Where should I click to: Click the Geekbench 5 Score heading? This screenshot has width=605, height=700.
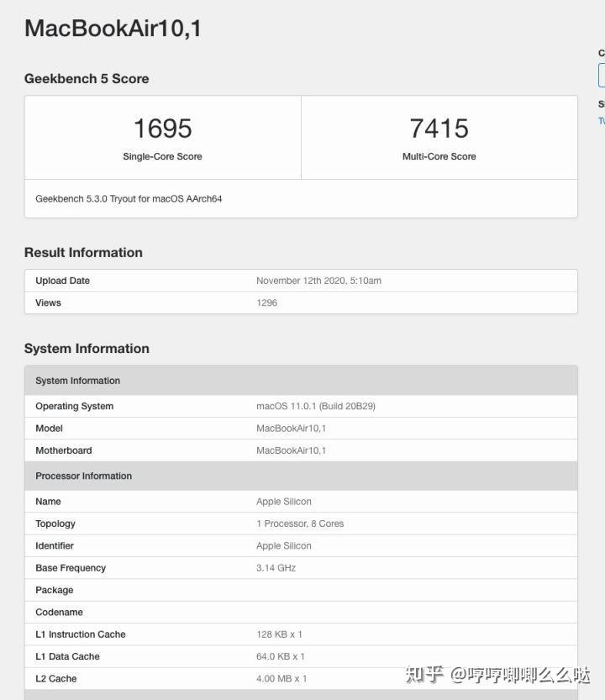pos(87,79)
